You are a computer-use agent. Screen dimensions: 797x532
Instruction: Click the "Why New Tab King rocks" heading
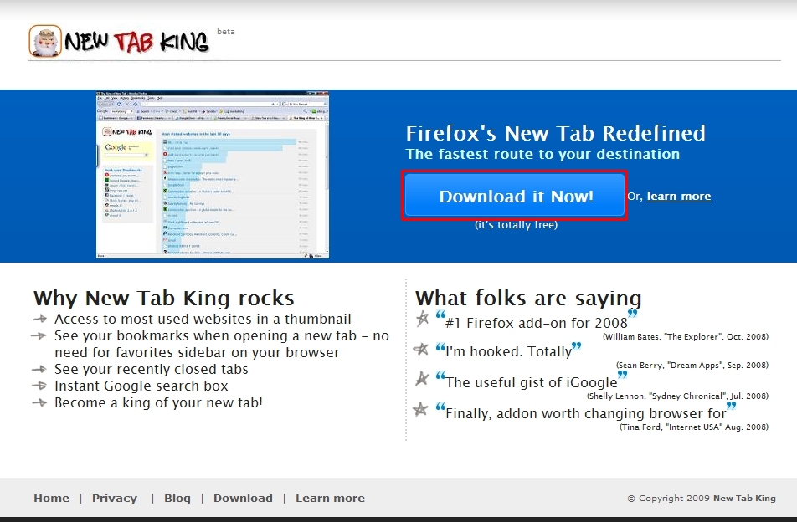click(x=164, y=298)
